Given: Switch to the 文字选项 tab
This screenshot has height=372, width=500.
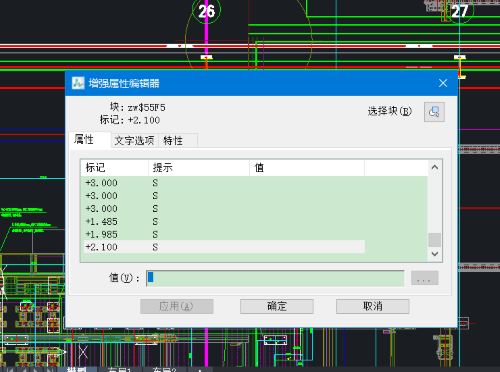Looking at the screenshot, I should [134, 140].
